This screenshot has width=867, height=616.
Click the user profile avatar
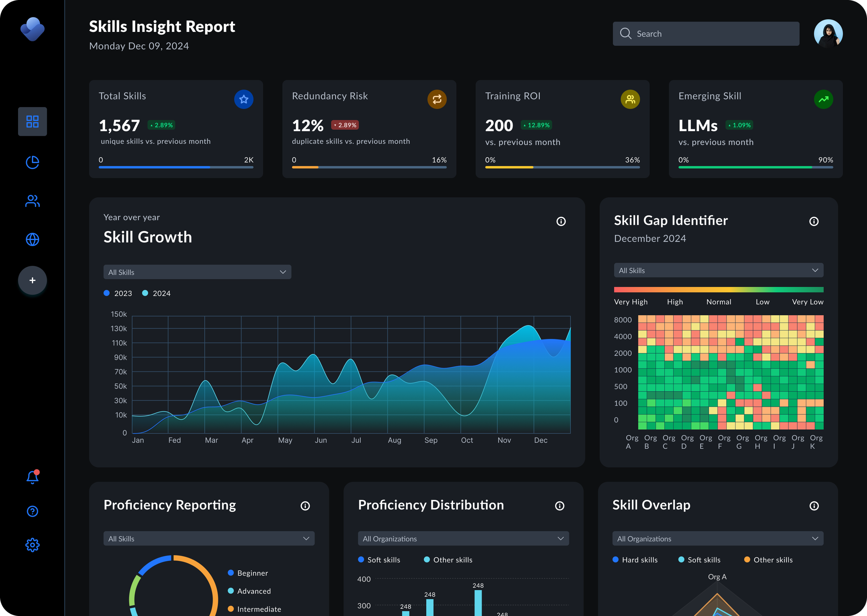pyautogui.click(x=828, y=33)
